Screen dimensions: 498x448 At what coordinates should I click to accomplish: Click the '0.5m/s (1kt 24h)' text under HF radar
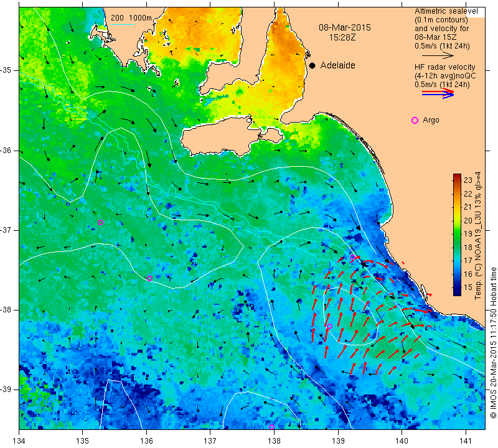coord(442,85)
